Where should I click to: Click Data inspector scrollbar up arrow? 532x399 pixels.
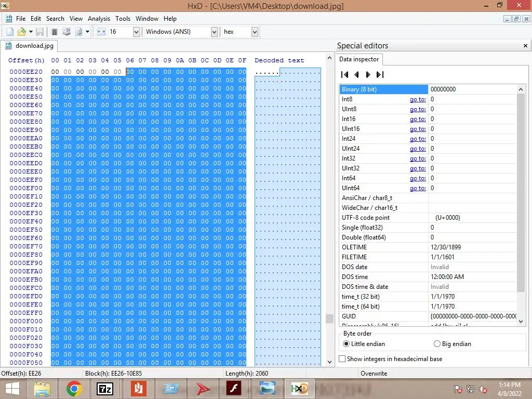521,89
